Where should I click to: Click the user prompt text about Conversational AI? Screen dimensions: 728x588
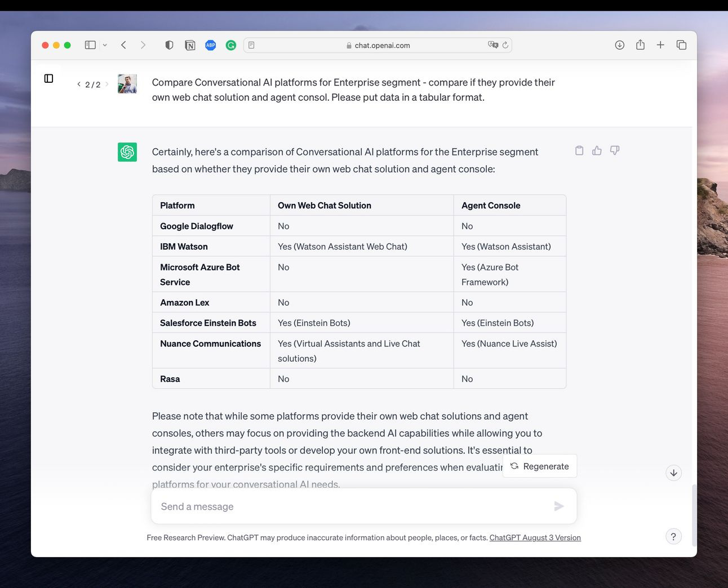click(x=353, y=90)
